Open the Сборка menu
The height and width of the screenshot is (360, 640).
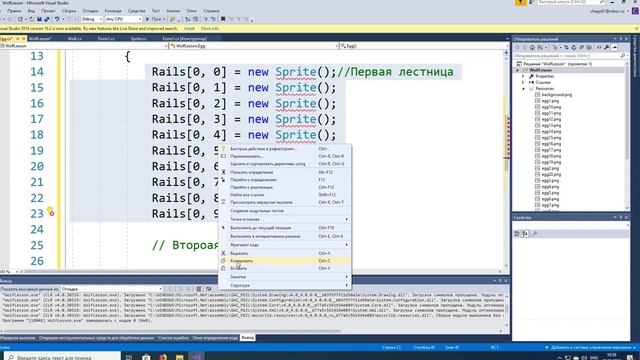(x=69, y=11)
